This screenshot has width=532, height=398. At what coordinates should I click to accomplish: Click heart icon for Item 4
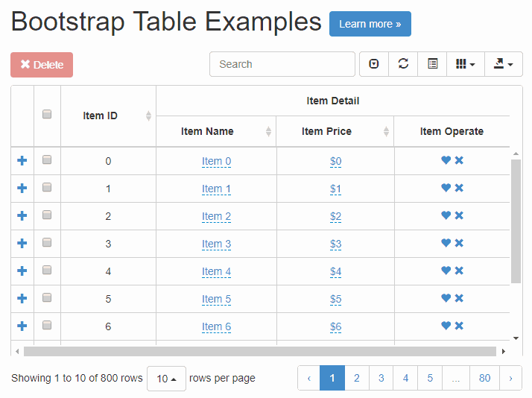click(446, 271)
